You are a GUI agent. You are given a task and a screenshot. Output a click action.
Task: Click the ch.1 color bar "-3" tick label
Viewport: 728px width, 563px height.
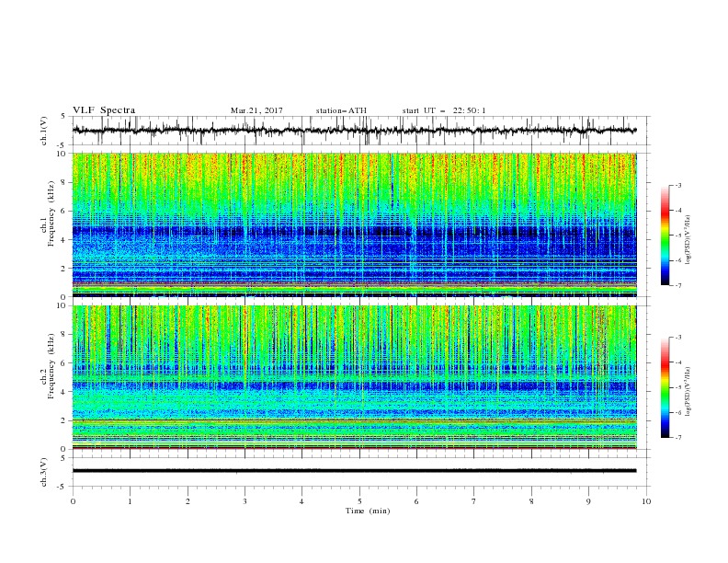click(x=678, y=185)
